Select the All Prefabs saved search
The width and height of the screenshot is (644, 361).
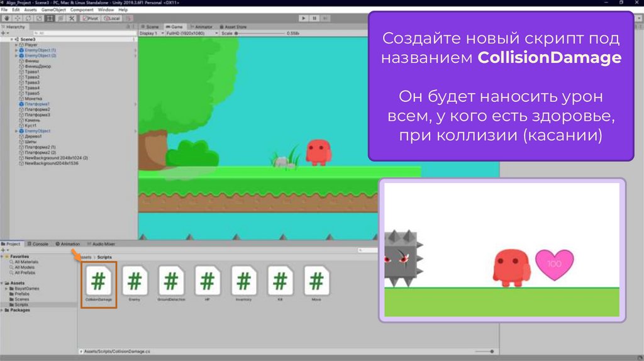pyautogui.click(x=25, y=273)
